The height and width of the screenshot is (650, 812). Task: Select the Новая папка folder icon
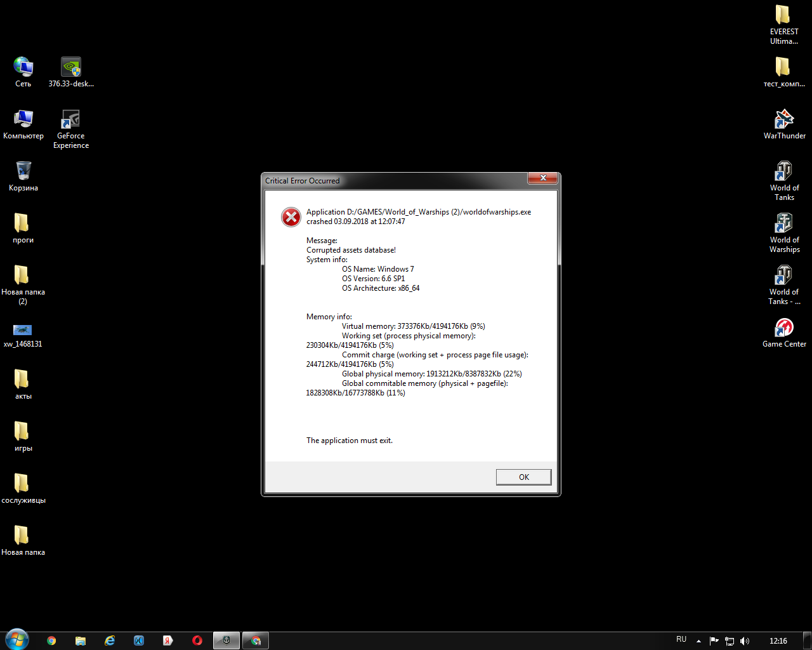point(23,540)
